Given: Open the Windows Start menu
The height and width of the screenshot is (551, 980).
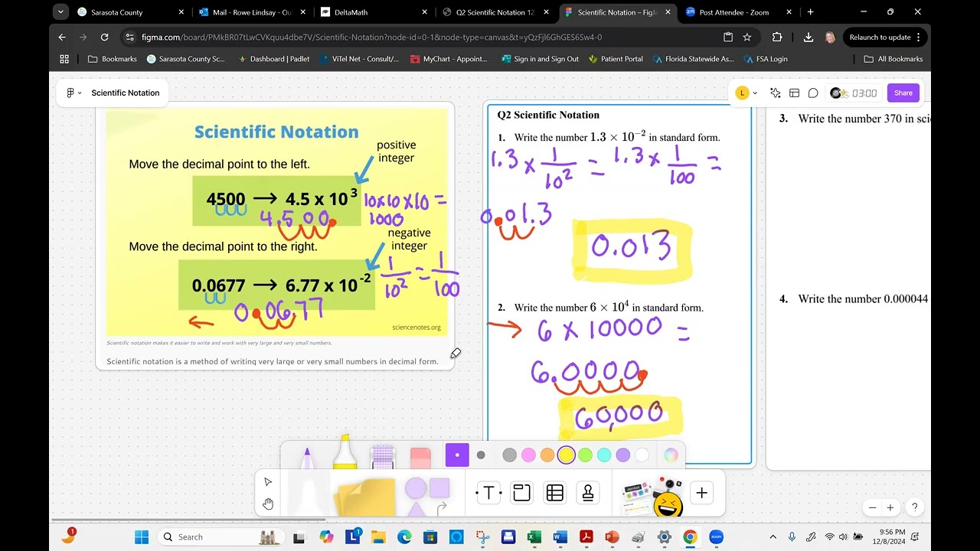Looking at the screenshot, I should (142, 537).
